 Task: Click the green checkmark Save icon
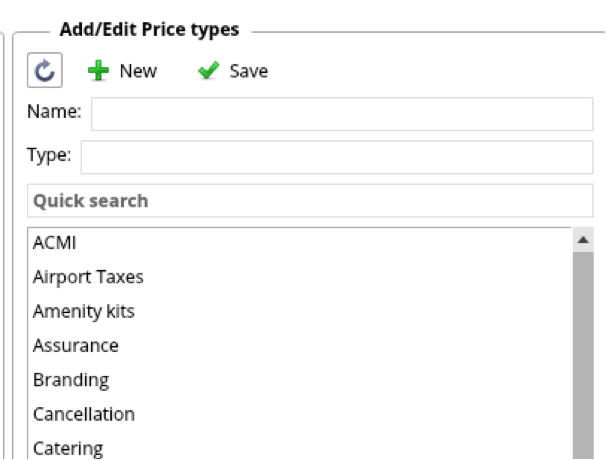[x=208, y=71]
